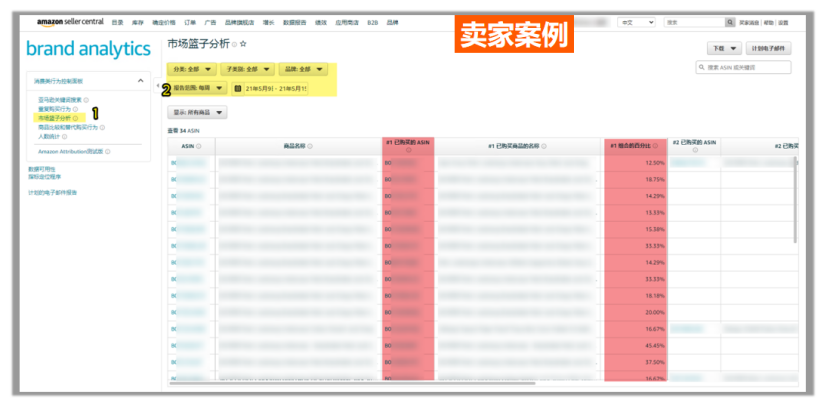Click the info icon in #1 组合的百分比 header
Screen dimensions: 830x410
[x=655, y=146]
